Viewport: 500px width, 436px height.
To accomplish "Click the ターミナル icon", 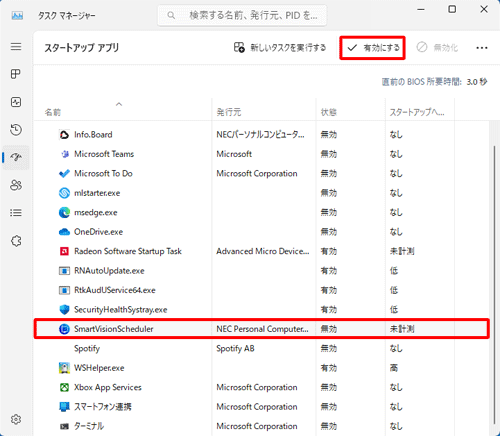I will (64, 426).
